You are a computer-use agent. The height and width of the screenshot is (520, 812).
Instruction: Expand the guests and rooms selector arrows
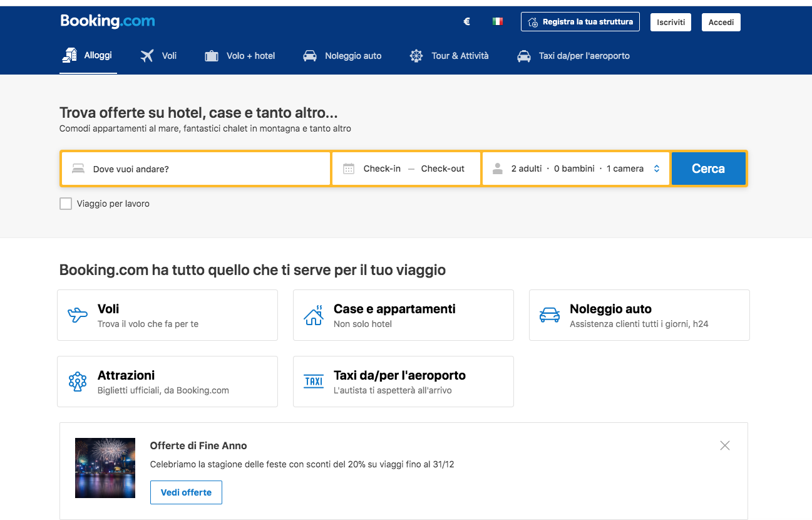[657, 169]
